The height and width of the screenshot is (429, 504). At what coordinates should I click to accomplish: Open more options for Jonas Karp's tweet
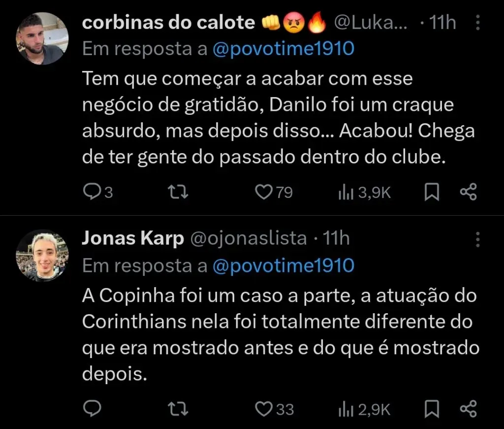[x=477, y=239]
